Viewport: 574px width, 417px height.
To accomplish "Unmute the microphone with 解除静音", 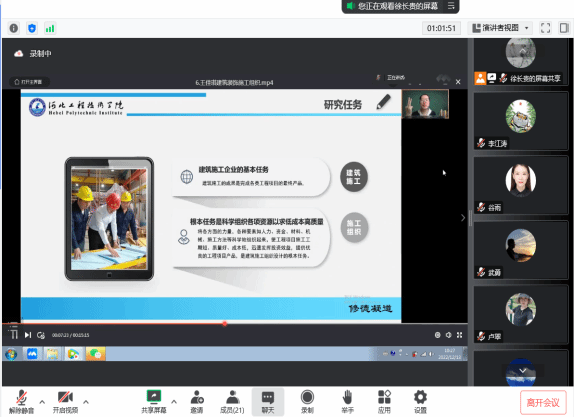I will (x=21, y=402).
